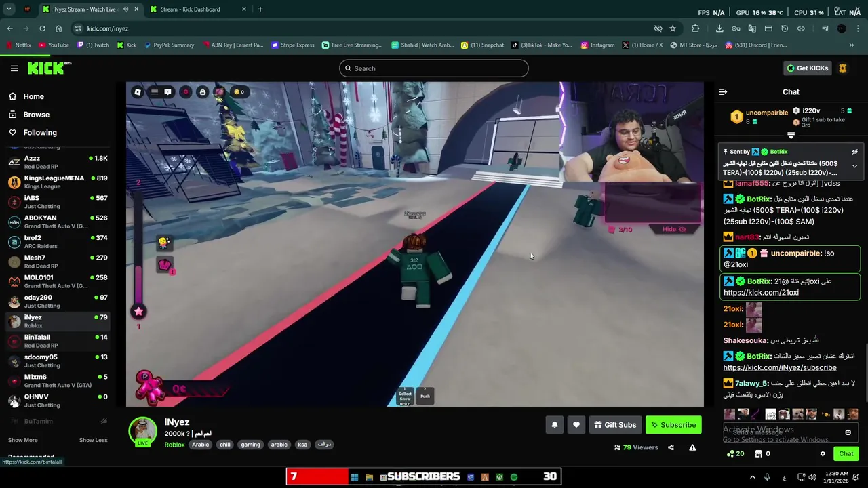Expand hidden bookmarks with double chevron
The height and width of the screenshot is (488, 868).
click(x=851, y=45)
